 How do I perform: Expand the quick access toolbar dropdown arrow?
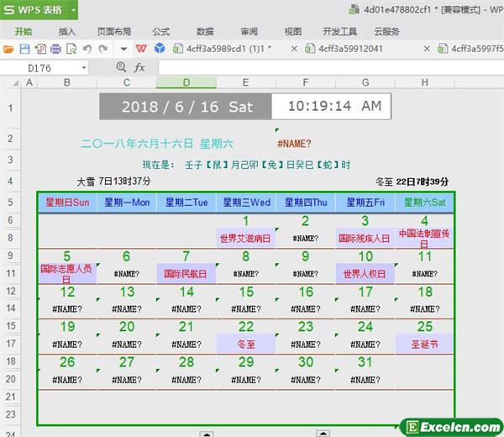123,50
